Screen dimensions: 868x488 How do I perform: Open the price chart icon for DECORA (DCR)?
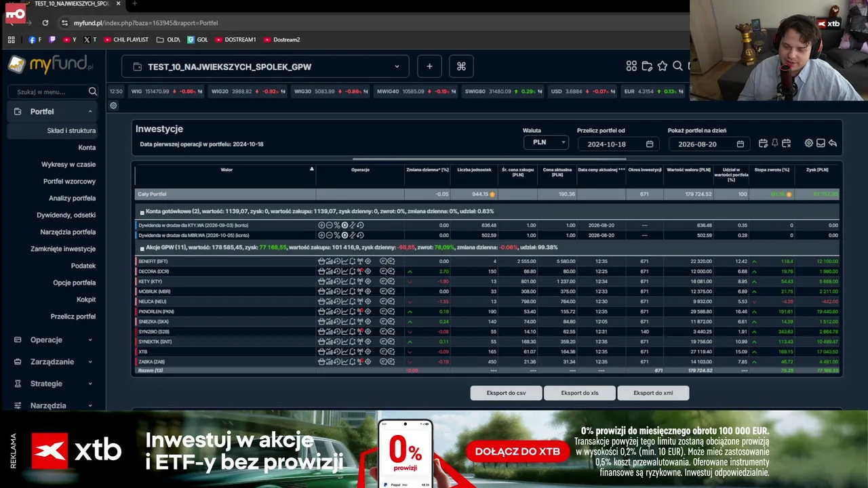click(344, 271)
